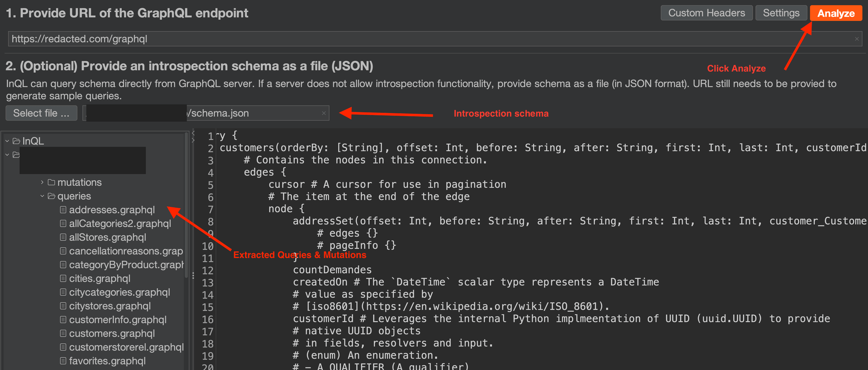This screenshot has width=868, height=370.
Task: Click the favorites.graphql file icon
Action: pyautogui.click(x=63, y=361)
